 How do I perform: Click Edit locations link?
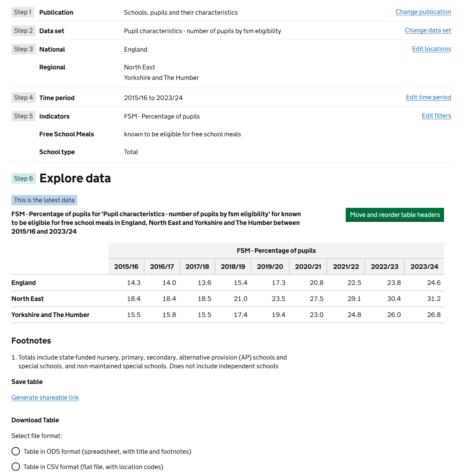431,49
